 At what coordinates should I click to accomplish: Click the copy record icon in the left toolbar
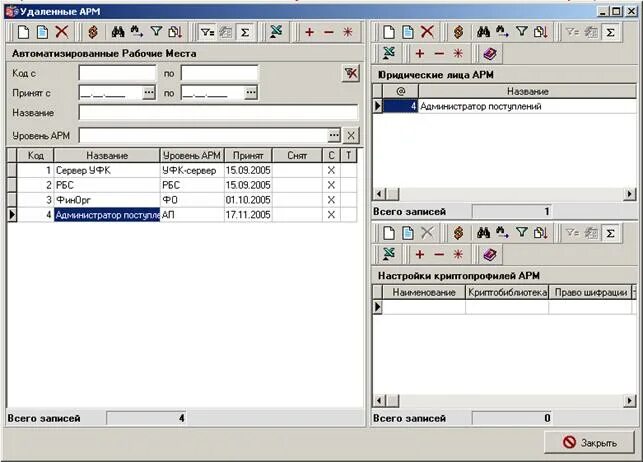42,32
